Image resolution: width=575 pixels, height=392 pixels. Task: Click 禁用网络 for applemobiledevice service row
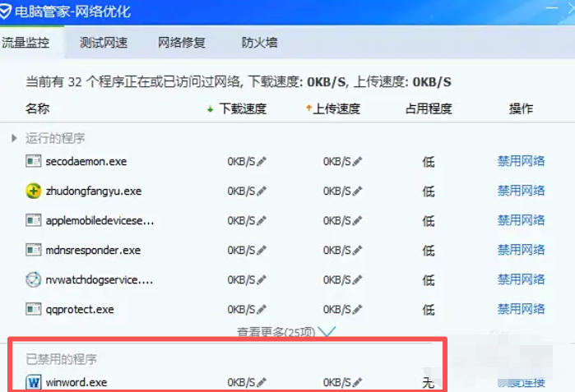coord(521,220)
